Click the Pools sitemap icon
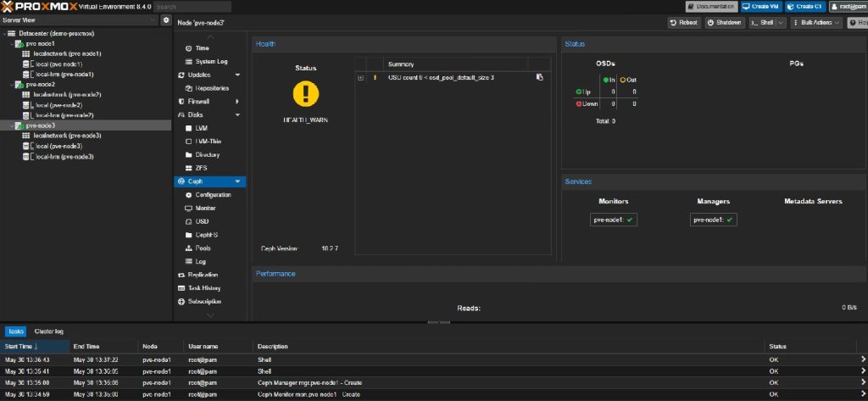Viewport: 868px width, 401px height. (189, 248)
